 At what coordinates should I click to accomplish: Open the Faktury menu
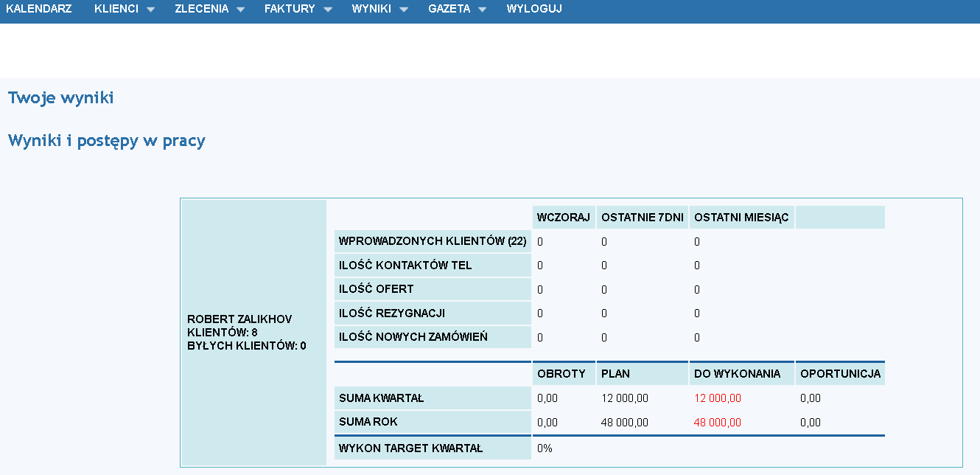point(290,9)
